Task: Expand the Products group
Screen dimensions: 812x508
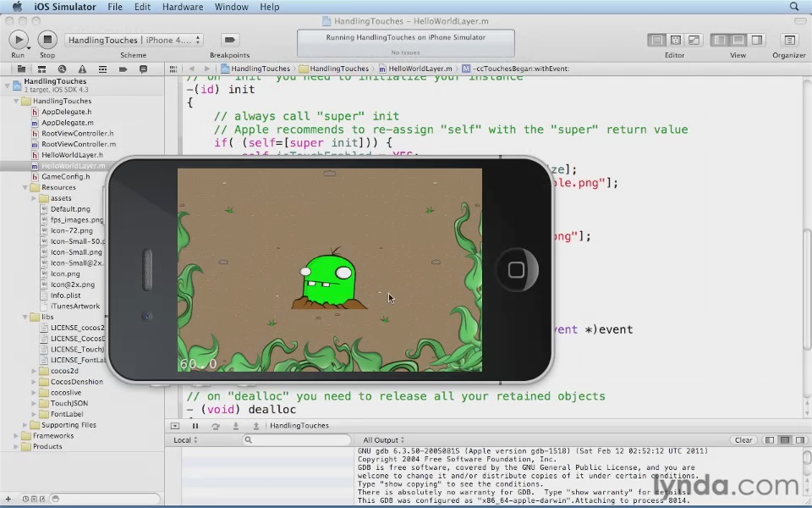Action: [x=16, y=447]
